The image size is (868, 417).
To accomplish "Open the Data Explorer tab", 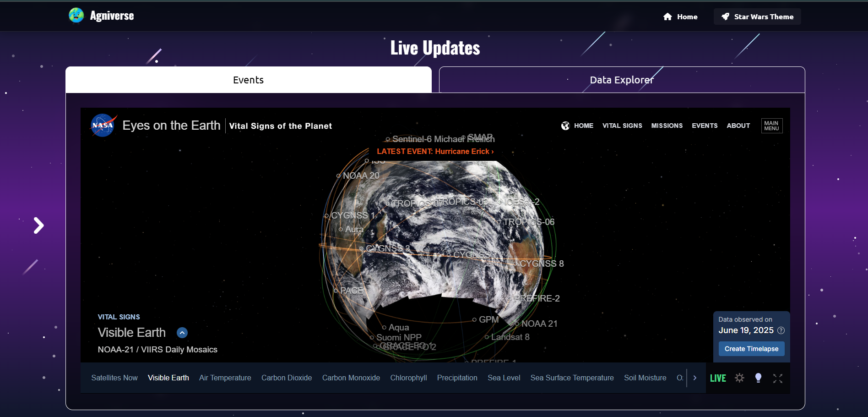I will coord(622,80).
